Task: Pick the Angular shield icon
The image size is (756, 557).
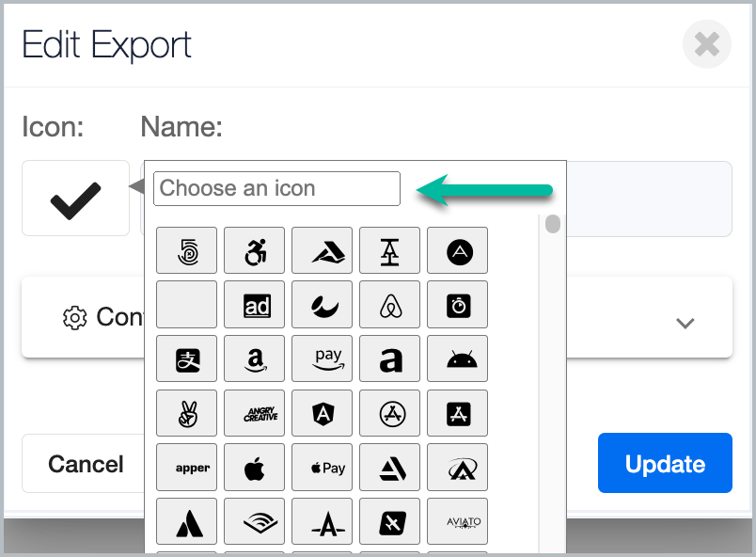Action: (323, 413)
